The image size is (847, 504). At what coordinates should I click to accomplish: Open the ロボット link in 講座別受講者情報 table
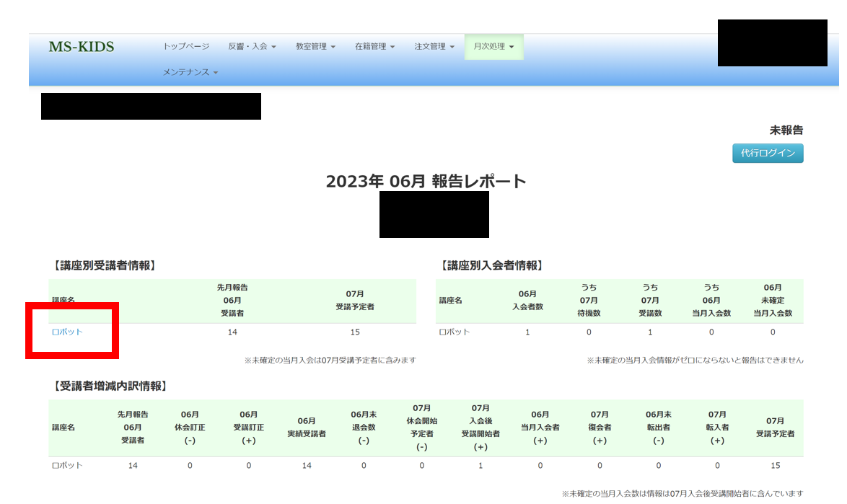(x=67, y=332)
